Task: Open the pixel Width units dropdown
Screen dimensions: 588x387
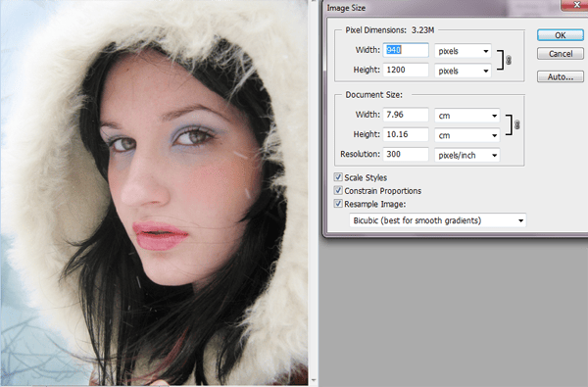Action: tap(463, 51)
